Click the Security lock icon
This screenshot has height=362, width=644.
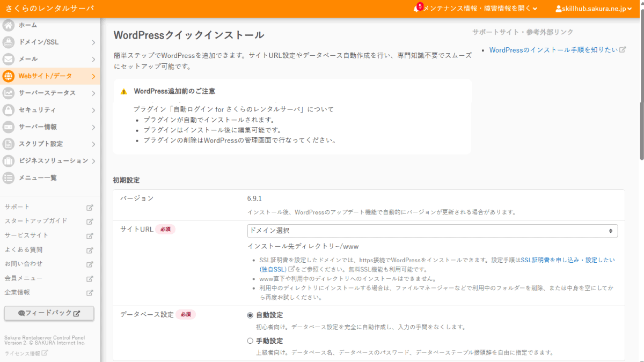click(x=9, y=110)
